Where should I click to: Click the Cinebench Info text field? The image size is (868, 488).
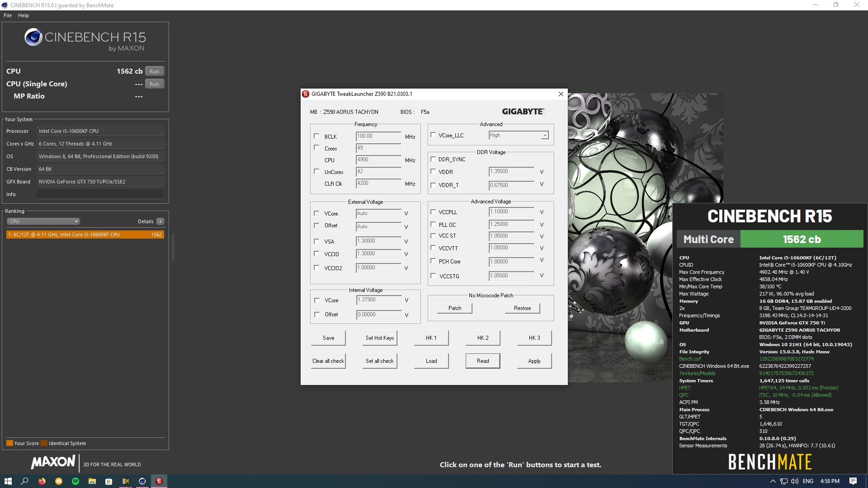pyautogui.click(x=100, y=194)
